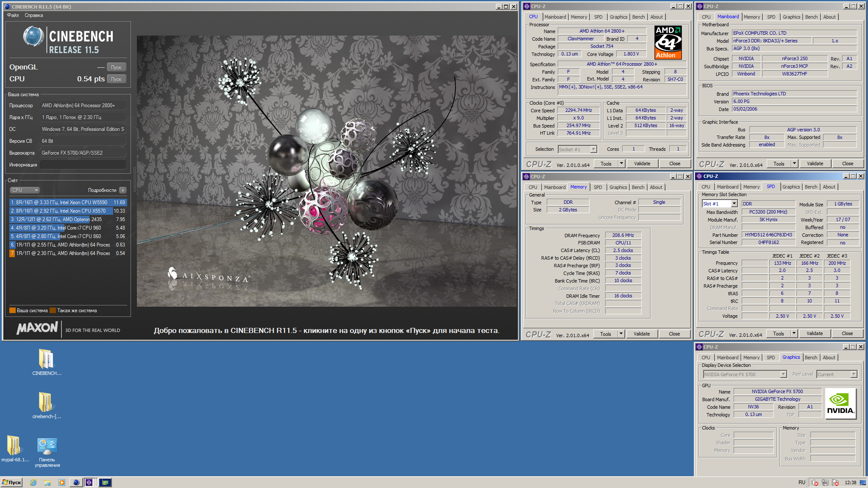Click the title bar icon of the CPU-Z SPD window
The height and width of the screenshot is (488, 868).
[x=699, y=176]
